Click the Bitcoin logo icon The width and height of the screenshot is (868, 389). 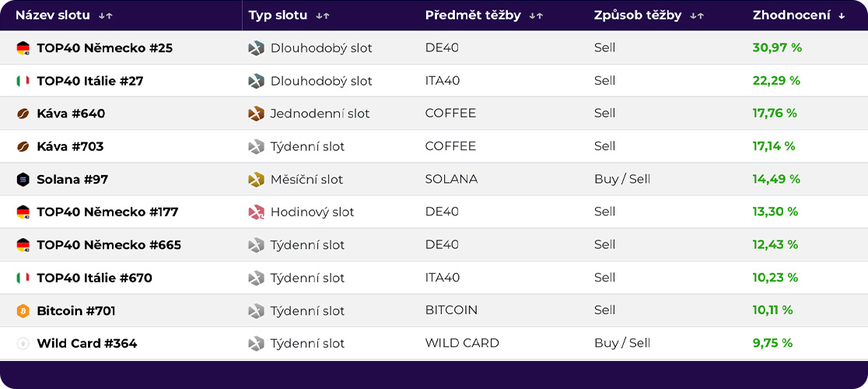(x=23, y=311)
